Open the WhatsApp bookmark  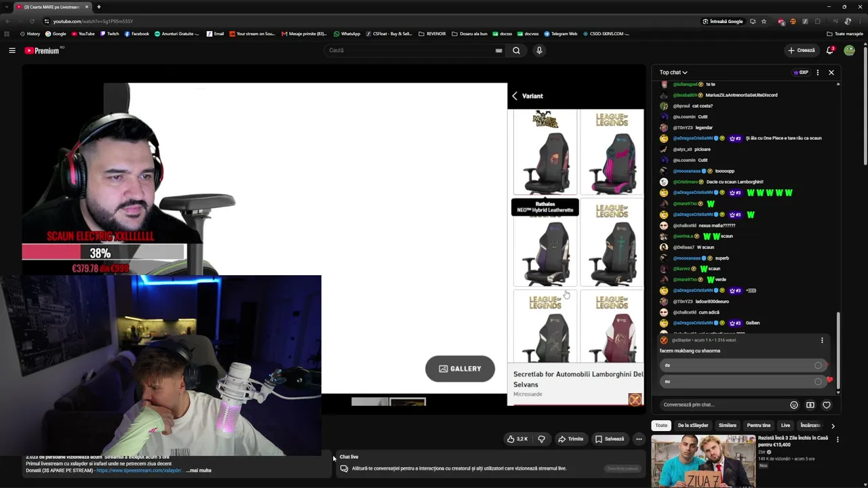[347, 34]
